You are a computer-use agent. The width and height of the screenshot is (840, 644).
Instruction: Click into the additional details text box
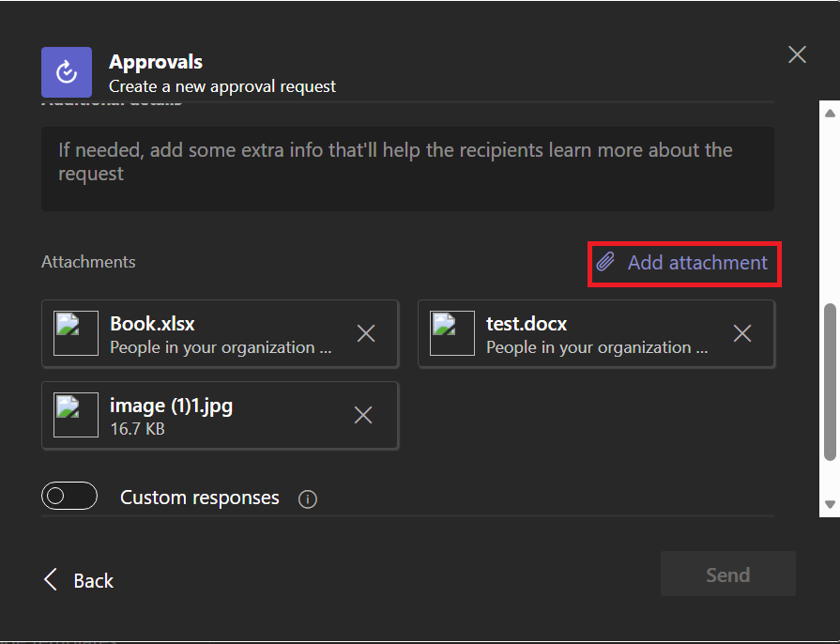tap(407, 169)
